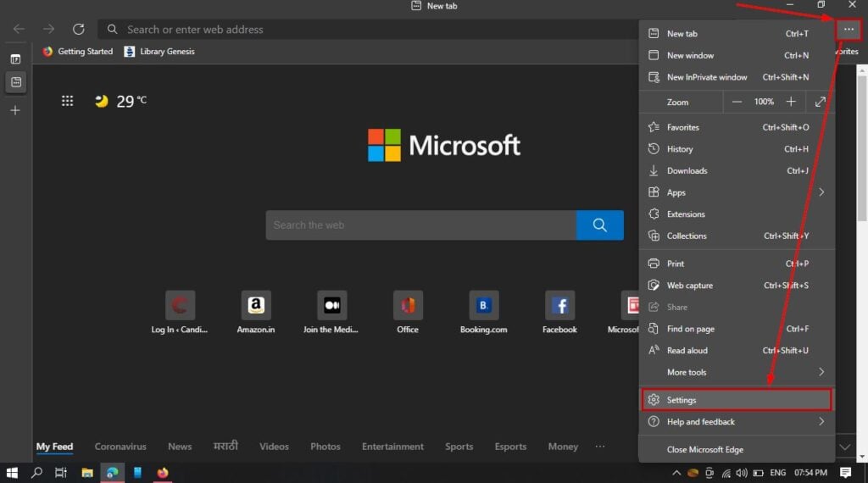Open the apps grid launcher icon
The image size is (868, 483).
tap(67, 101)
